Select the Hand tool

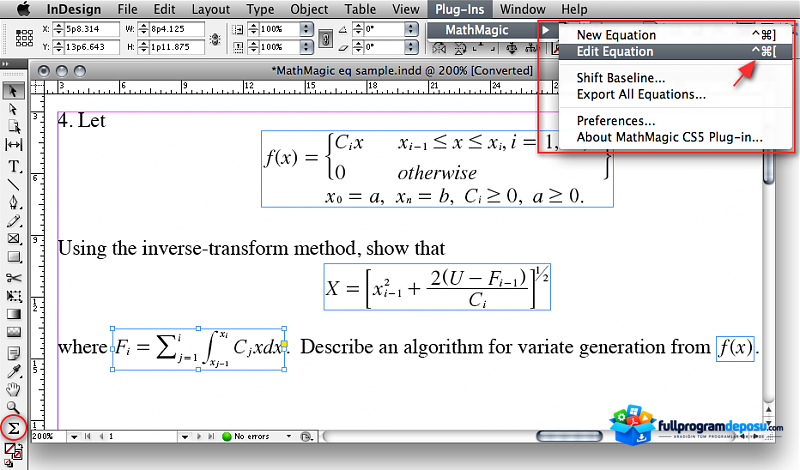14,389
